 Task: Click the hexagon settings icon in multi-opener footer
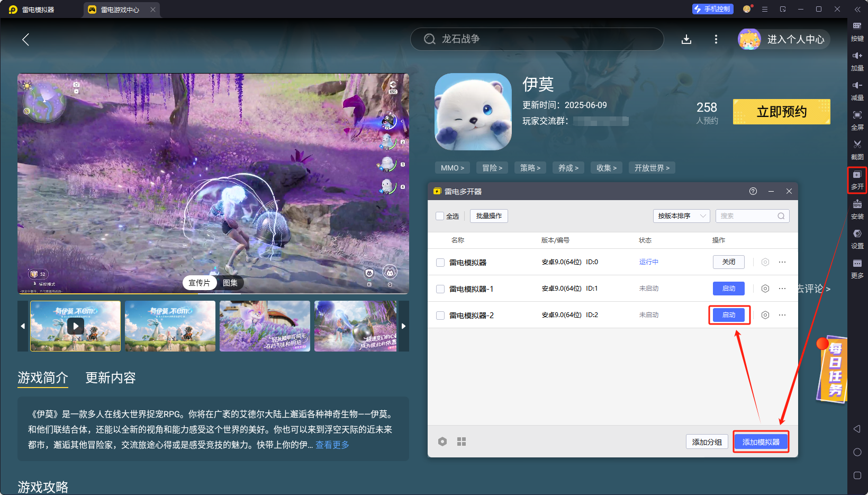[x=442, y=442]
